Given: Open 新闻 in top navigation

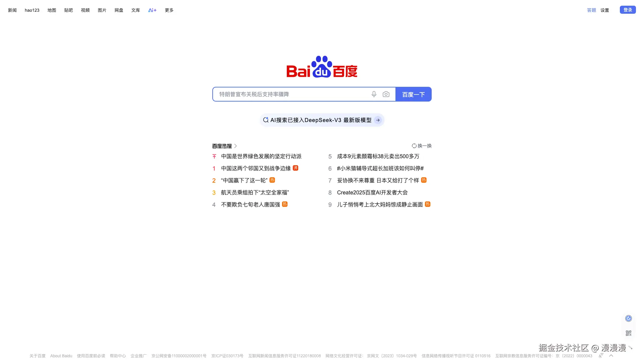Looking at the screenshot, I should click(12, 10).
